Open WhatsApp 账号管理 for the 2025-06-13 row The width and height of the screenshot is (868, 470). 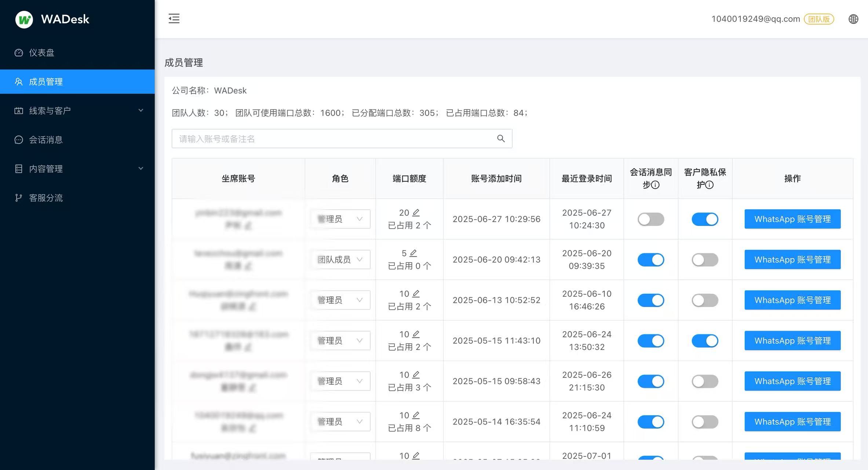(x=792, y=300)
